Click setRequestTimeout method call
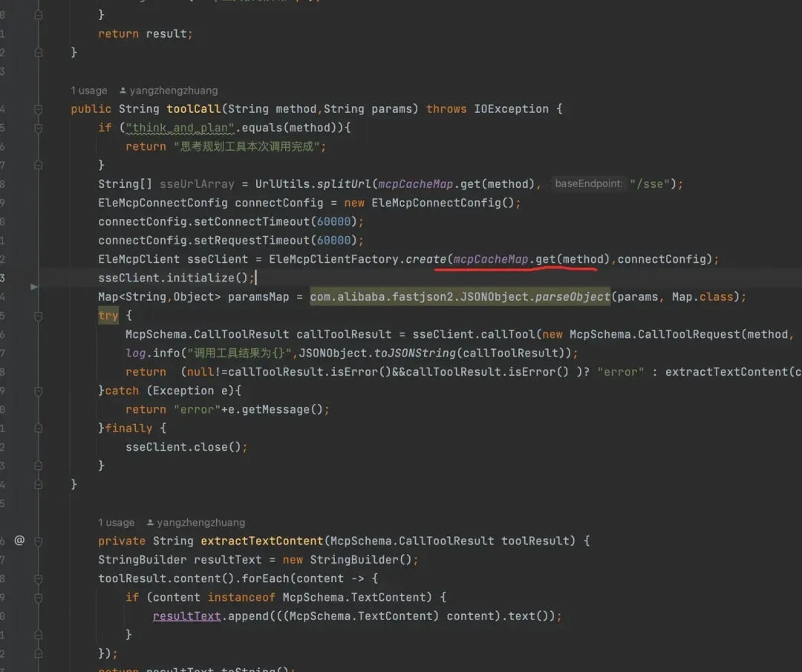This screenshot has height=672, width=802. [x=252, y=241]
